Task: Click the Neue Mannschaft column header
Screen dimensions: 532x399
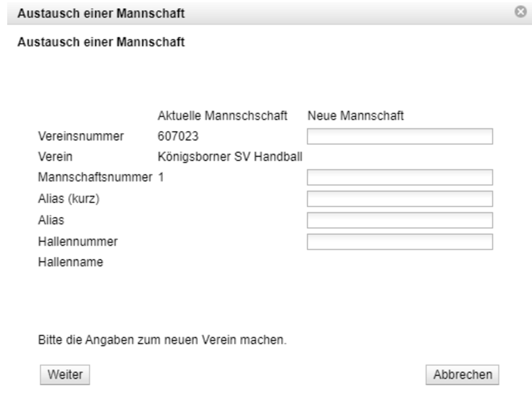Action: [355, 116]
